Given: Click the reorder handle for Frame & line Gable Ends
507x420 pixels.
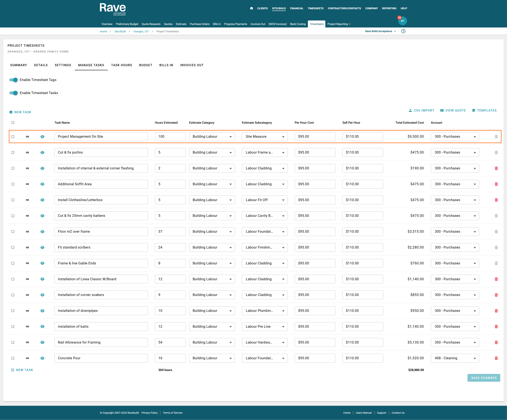Looking at the screenshot, I should [x=27, y=263].
